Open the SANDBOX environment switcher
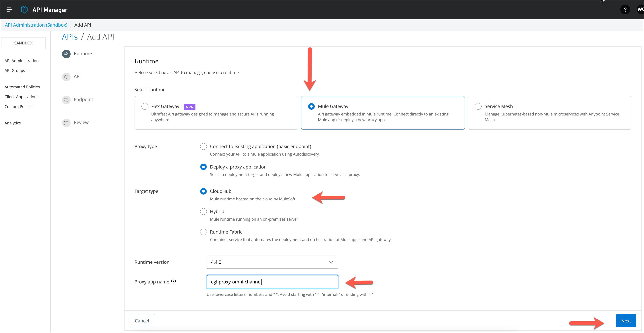644x333 pixels. 24,43
